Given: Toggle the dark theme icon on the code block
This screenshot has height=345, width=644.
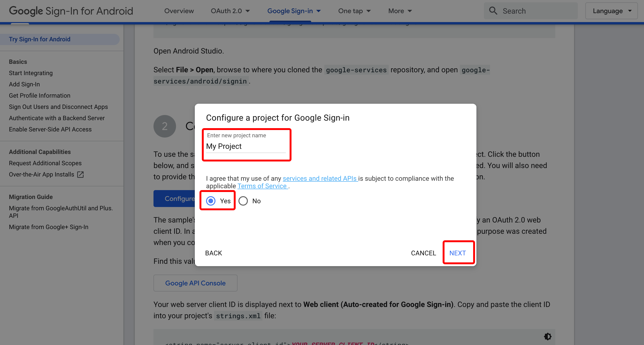Looking at the screenshot, I should point(548,336).
